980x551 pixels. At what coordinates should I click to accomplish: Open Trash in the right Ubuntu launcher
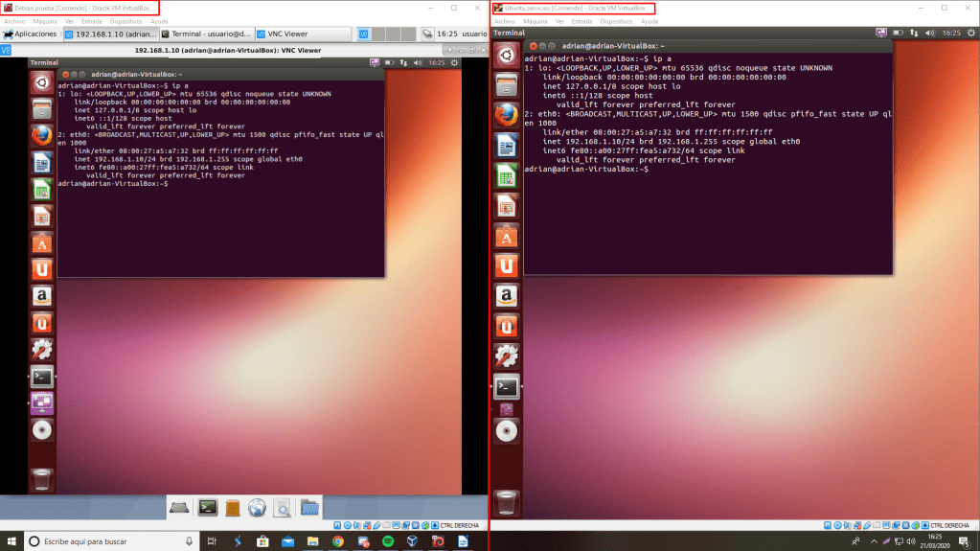click(507, 500)
